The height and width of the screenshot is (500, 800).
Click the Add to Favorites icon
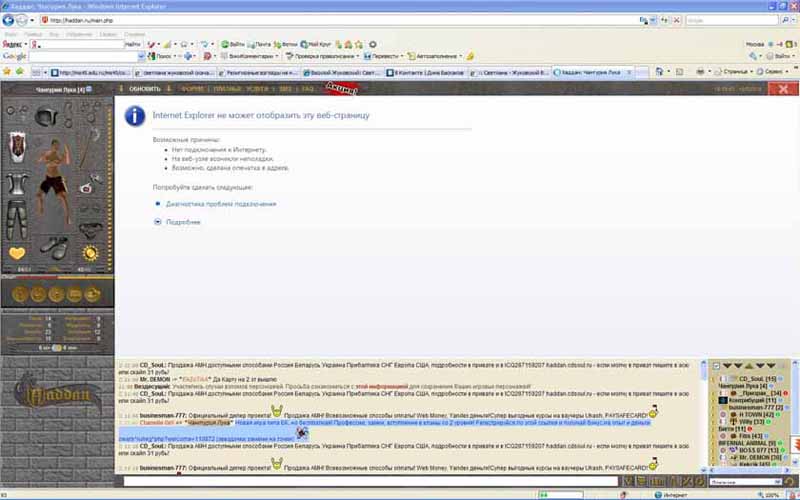(x=19, y=72)
